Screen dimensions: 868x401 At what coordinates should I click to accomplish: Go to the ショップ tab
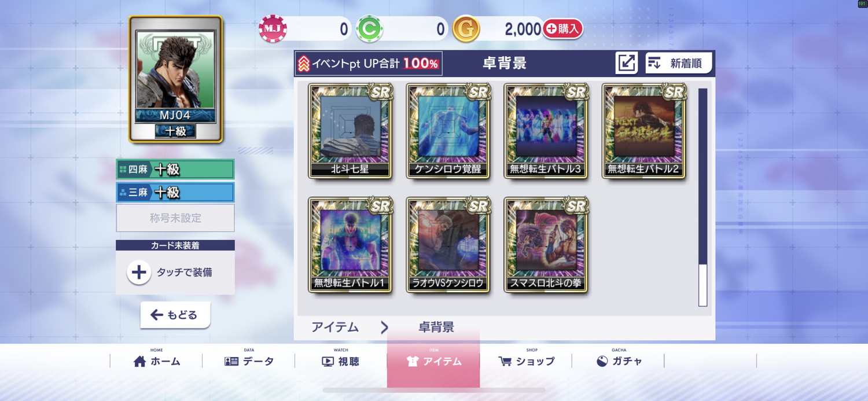pyautogui.click(x=526, y=361)
